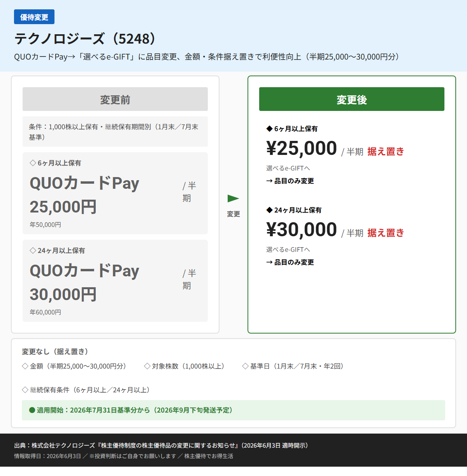Click the 変更 label under the green arrow

pos(233,214)
